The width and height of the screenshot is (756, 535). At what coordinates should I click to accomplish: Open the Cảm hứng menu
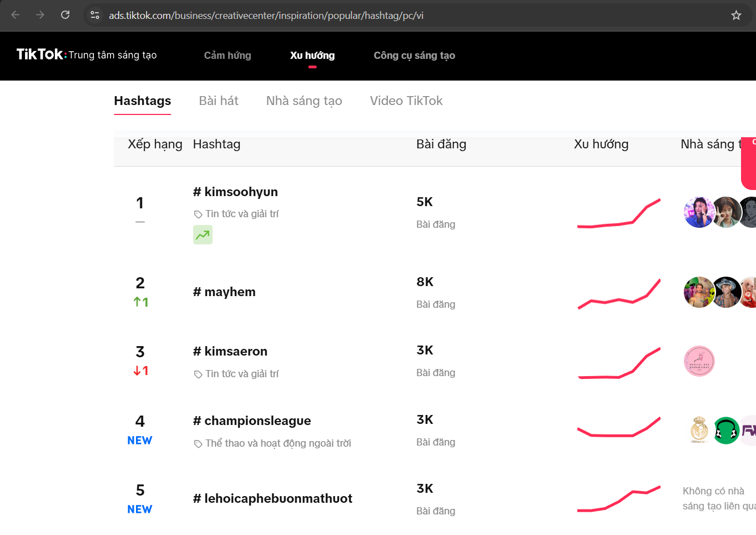tap(228, 56)
